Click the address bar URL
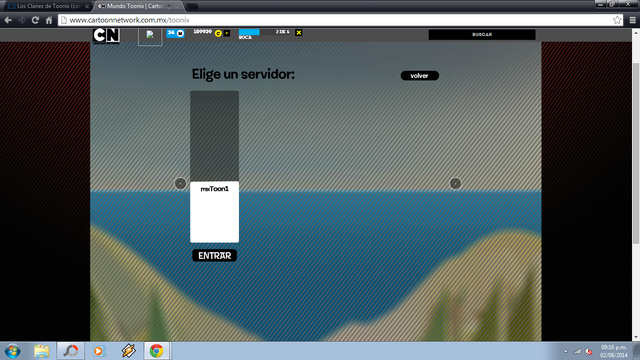 click(129, 20)
